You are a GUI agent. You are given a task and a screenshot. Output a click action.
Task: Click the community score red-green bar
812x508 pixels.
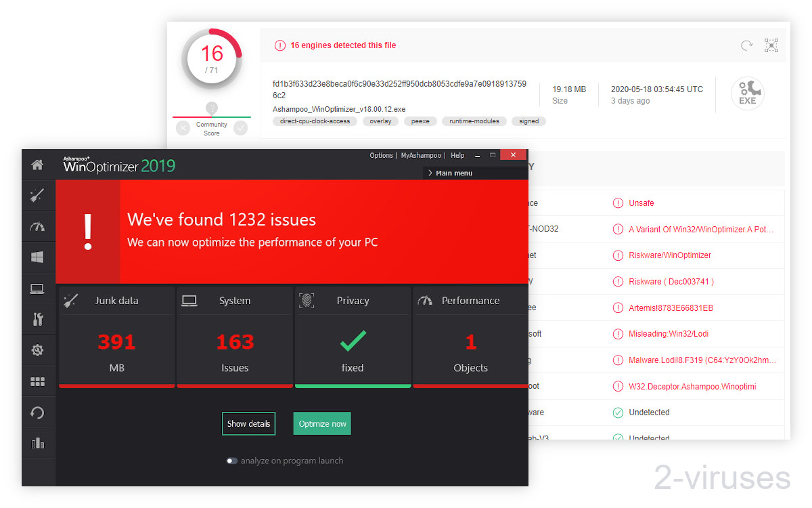[x=212, y=117]
